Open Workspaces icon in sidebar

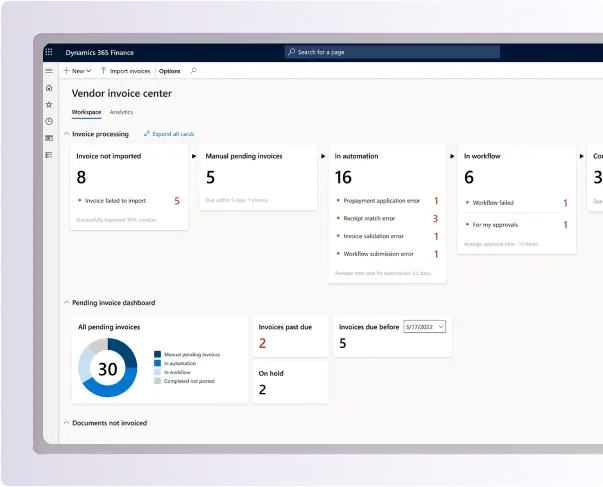[x=49, y=138]
